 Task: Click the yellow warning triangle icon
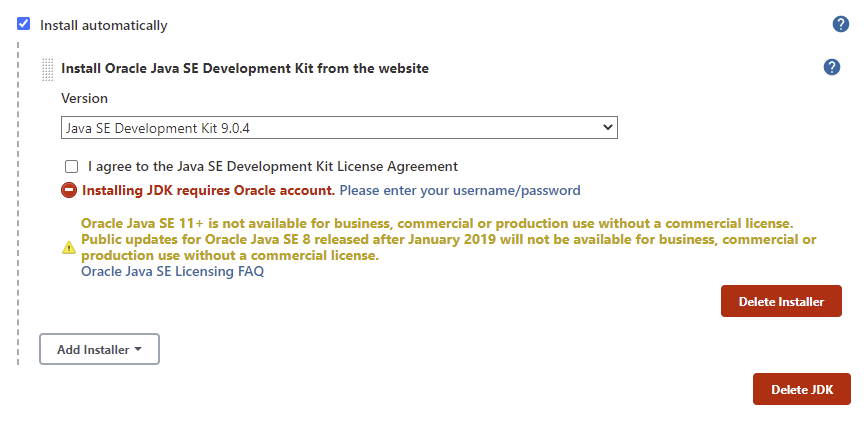pyautogui.click(x=68, y=247)
